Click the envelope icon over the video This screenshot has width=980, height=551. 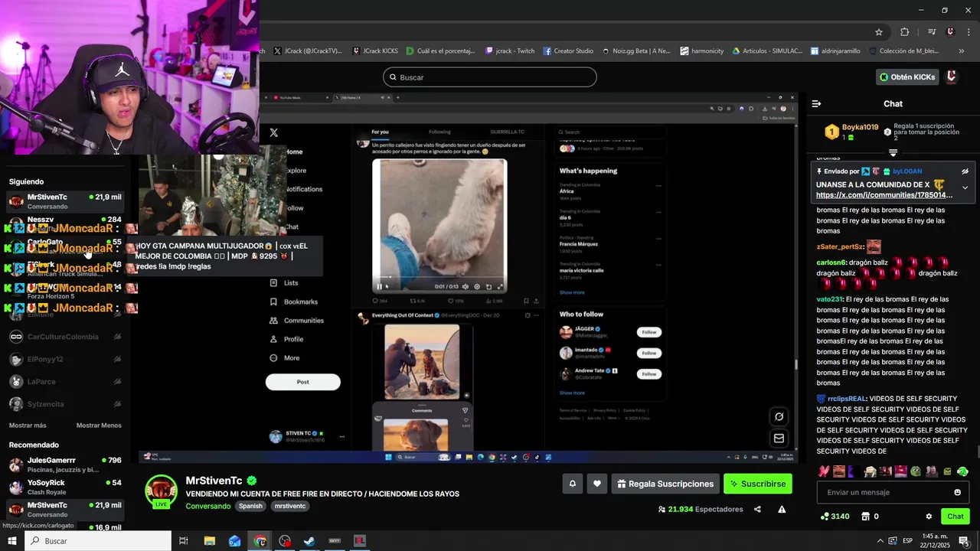(779, 439)
